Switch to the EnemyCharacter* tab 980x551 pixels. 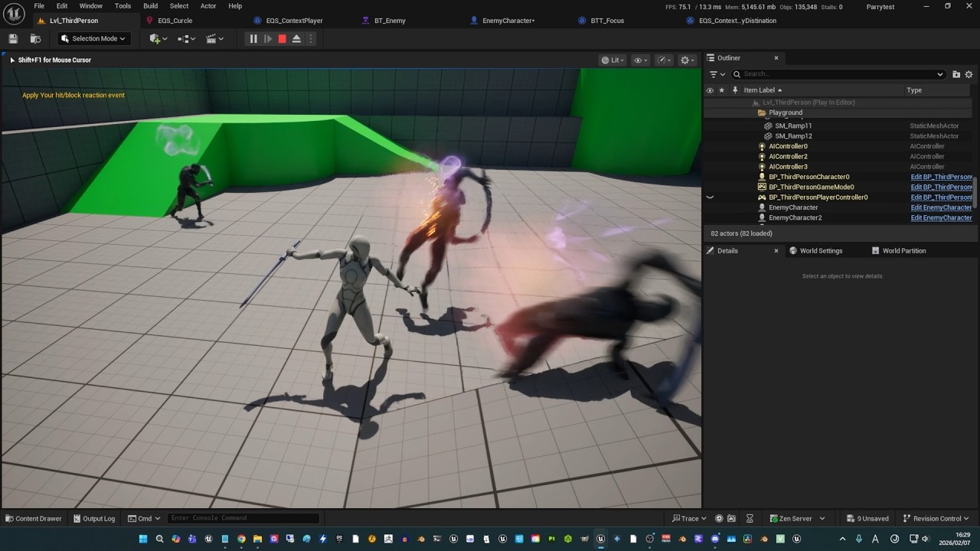click(508, 21)
